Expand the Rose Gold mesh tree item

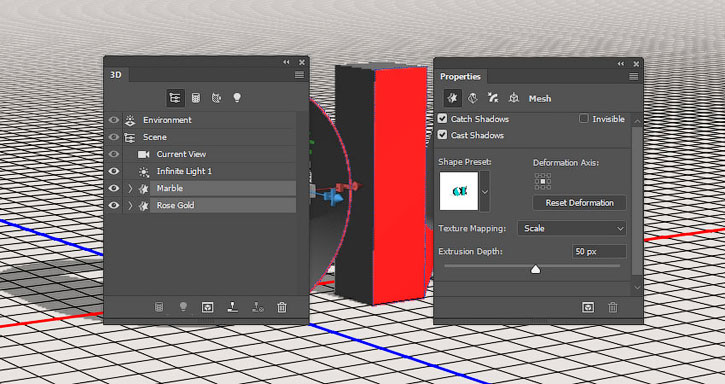[130, 205]
